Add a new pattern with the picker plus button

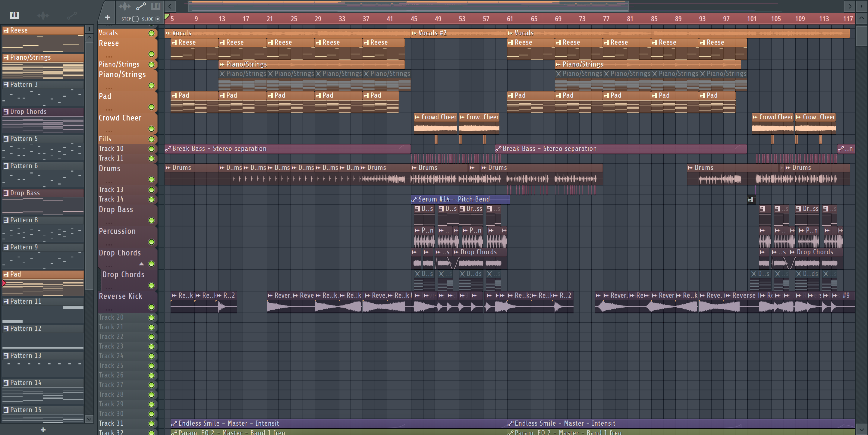(x=43, y=430)
